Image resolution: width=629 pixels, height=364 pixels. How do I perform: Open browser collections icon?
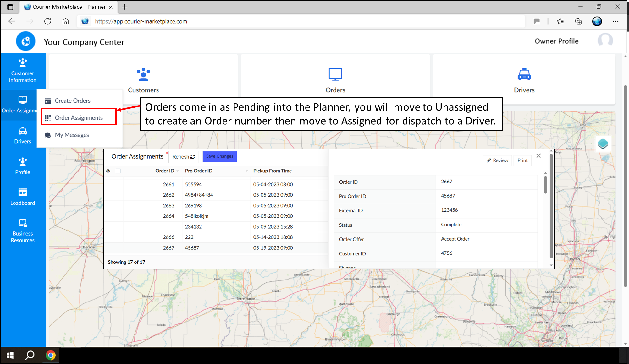[x=578, y=21]
